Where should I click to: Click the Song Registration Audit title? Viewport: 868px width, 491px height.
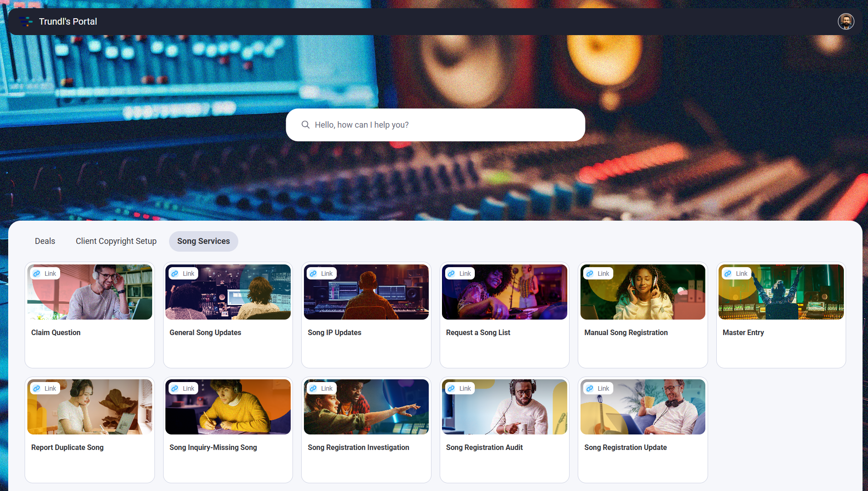pyautogui.click(x=484, y=448)
